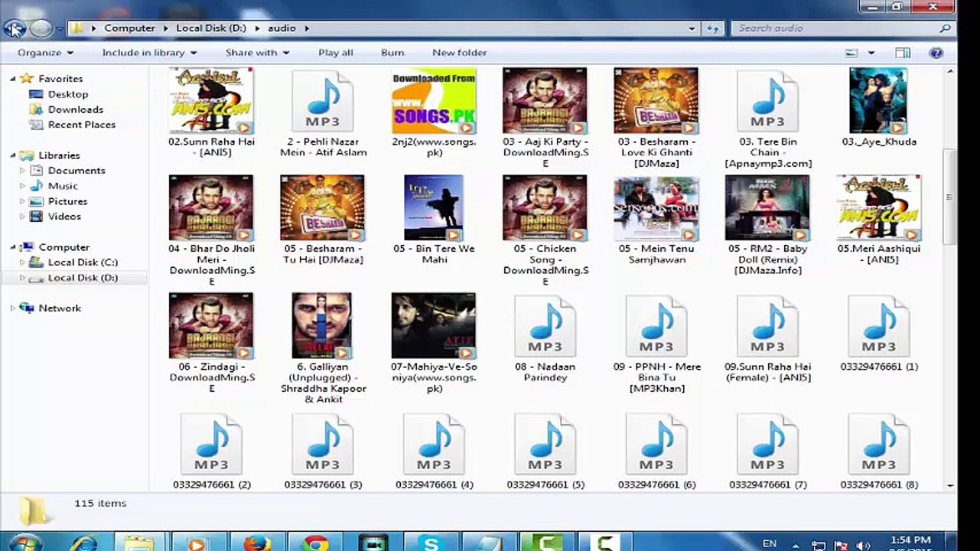Choose the 03329476661 (6) MP3 file
The height and width of the screenshot is (551, 980).
coord(656,445)
